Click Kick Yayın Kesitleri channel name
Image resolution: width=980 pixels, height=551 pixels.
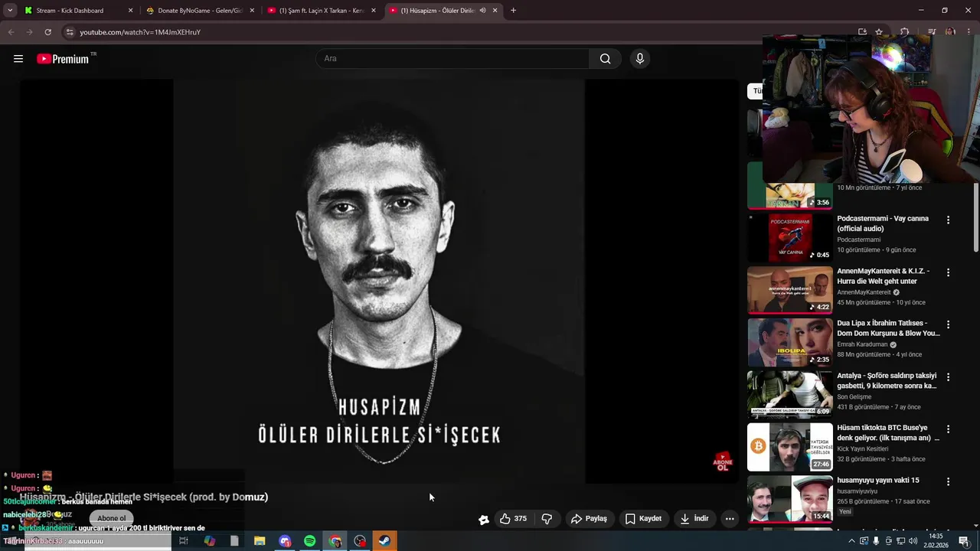863,449
